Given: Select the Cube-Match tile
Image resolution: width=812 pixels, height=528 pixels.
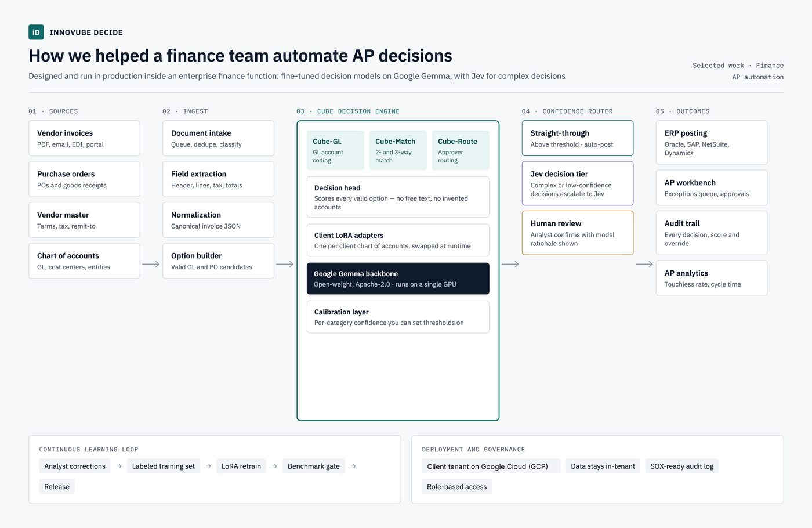Looking at the screenshot, I should 398,150.
